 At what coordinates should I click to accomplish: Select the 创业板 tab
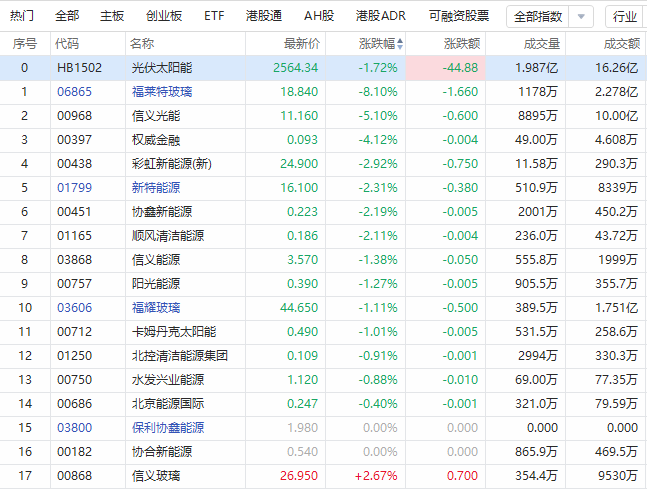(164, 16)
